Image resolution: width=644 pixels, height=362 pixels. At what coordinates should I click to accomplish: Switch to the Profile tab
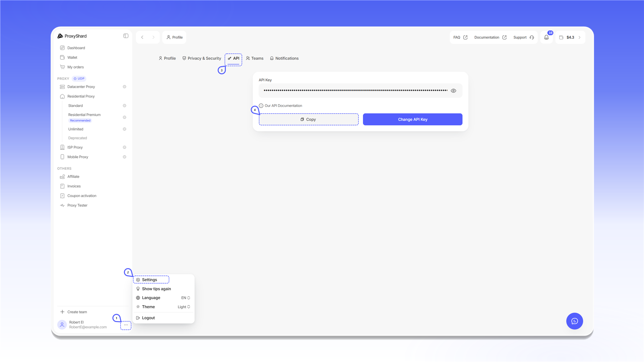click(x=167, y=58)
